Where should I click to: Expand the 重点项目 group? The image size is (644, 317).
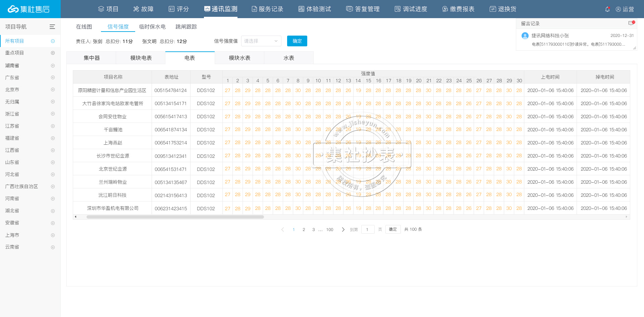coord(53,53)
